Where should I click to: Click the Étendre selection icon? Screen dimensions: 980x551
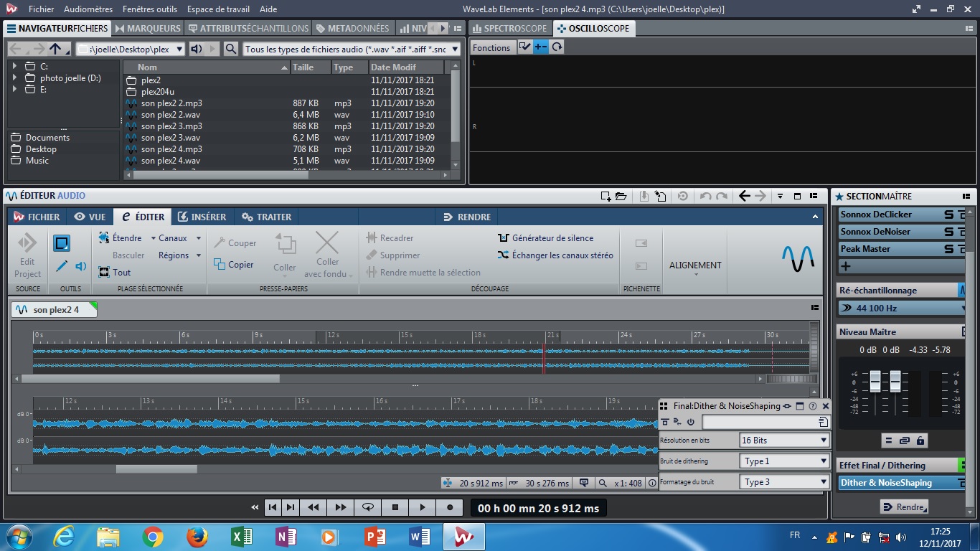tap(104, 237)
